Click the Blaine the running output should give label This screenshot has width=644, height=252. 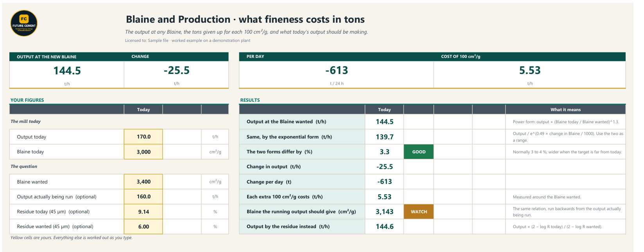pos(301,212)
